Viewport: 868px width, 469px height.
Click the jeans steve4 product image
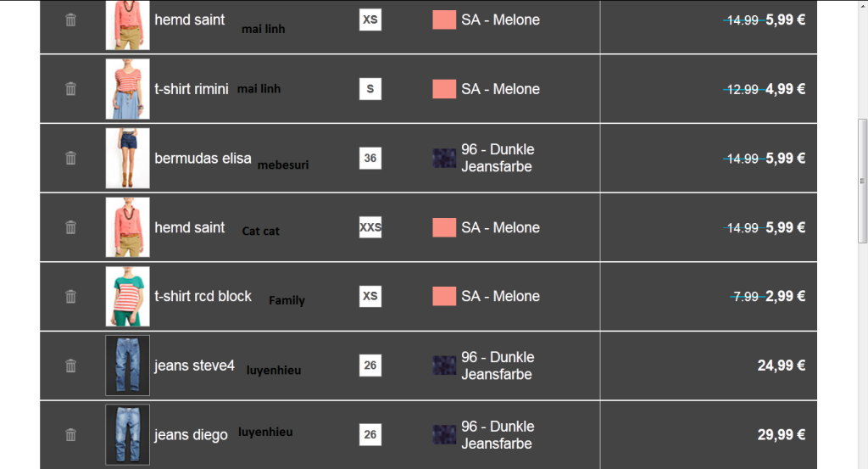tap(127, 366)
